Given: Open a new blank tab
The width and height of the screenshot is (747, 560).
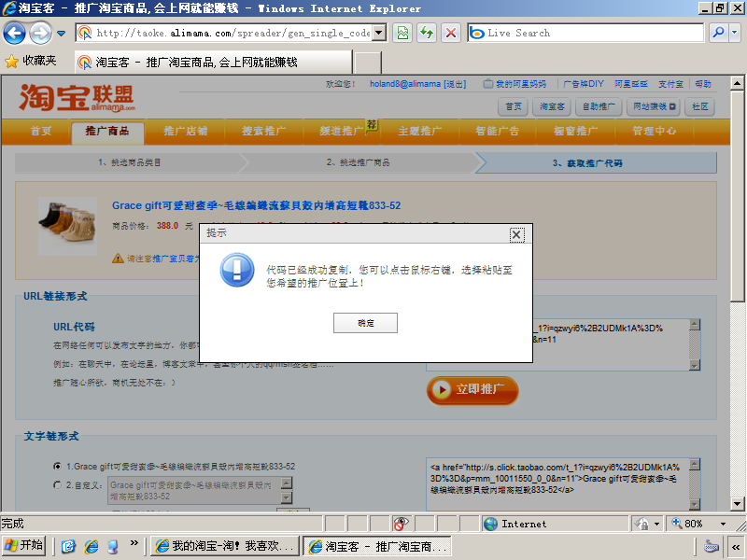Looking at the screenshot, I should point(368,63).
